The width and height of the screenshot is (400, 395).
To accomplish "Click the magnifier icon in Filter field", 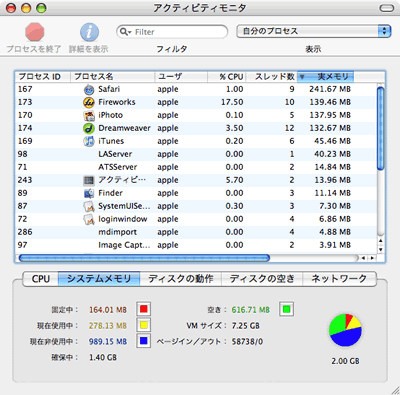I will (x=125, y=32).
